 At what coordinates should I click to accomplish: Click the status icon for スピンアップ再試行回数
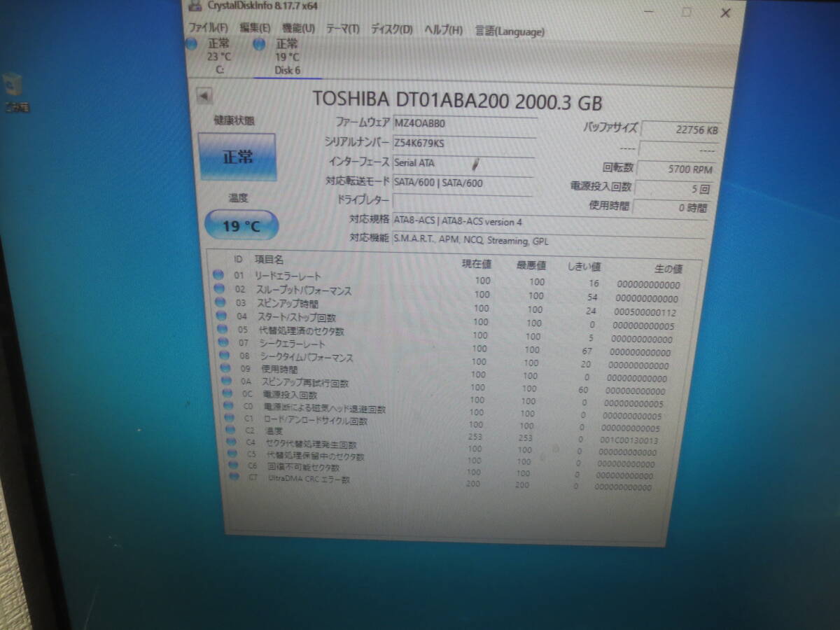(x=227, y=381)
